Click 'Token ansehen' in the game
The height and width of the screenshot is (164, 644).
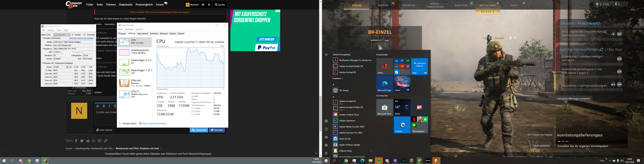tap(541, 146)
